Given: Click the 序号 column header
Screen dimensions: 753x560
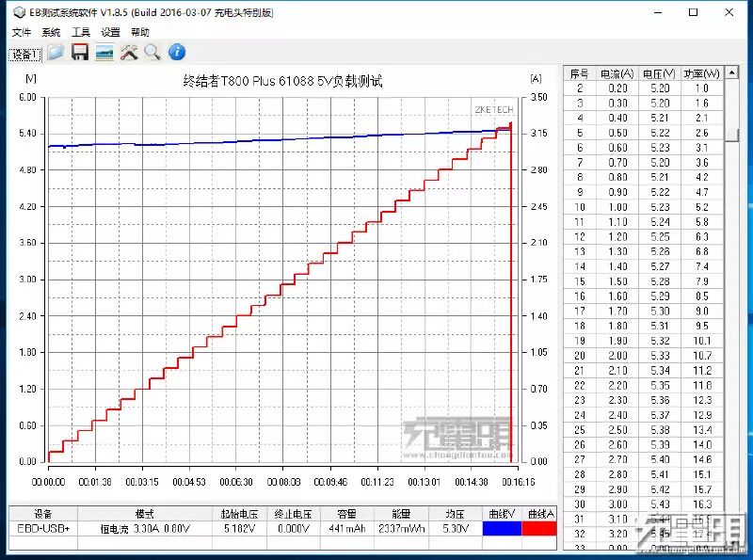Looking at the screenshot, I should pyautogui.click(x=579, y=73).
